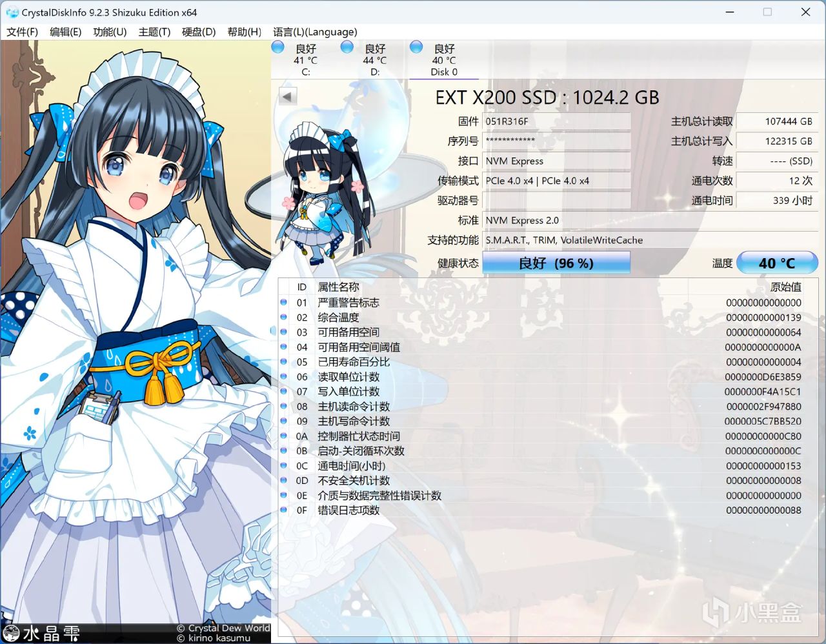Image resolution: width=826 pixels, height=644 pixels.
Task: Click the 介质与数据完整性错误计数 status dot
Action: click(284, 495)
